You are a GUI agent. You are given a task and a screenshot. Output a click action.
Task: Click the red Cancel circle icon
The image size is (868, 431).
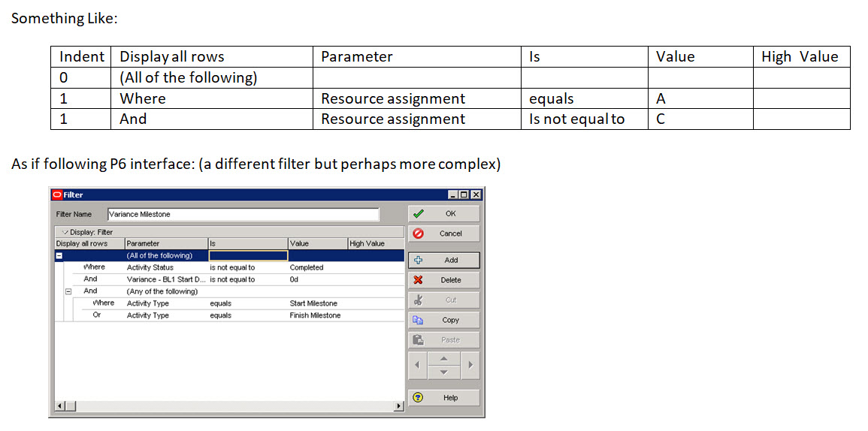(419, 234)
